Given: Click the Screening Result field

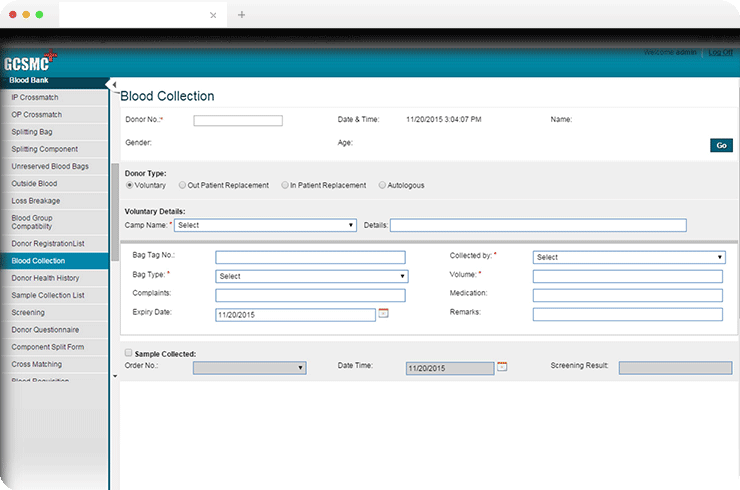Looking at the screenshot, I should pyautogui.click(x=675, y=368).
